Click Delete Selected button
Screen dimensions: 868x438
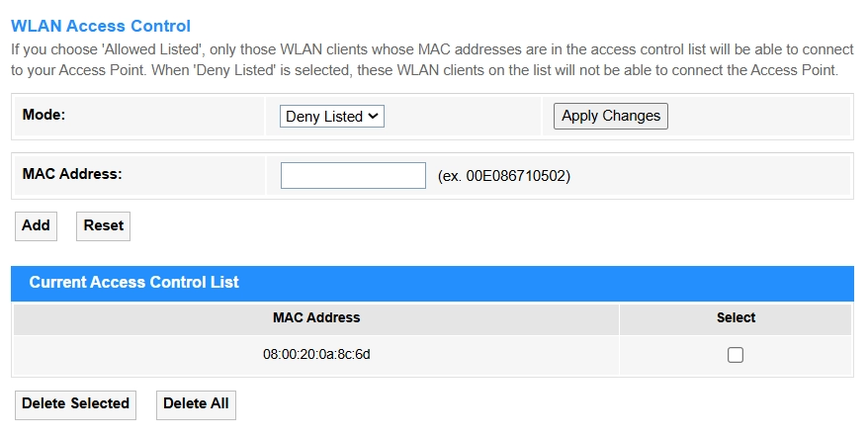click(75, 404)
